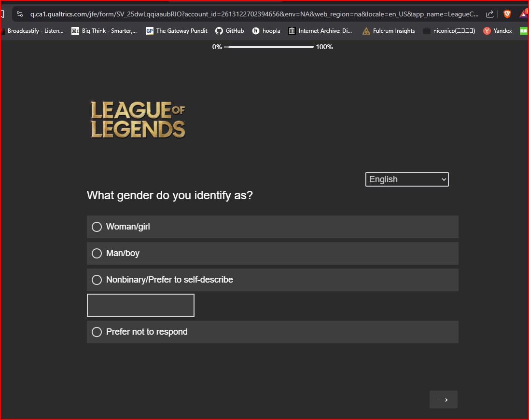Open the Fulcrum Insights bookmark
This screenshot has height=420, width=529.
(x=389, y=31)
